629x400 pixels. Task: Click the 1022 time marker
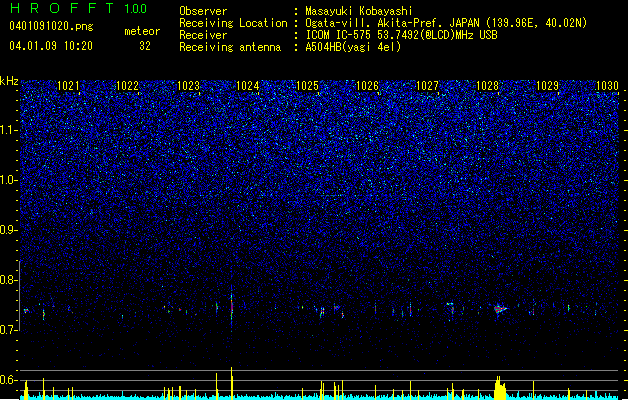[127, 86]
